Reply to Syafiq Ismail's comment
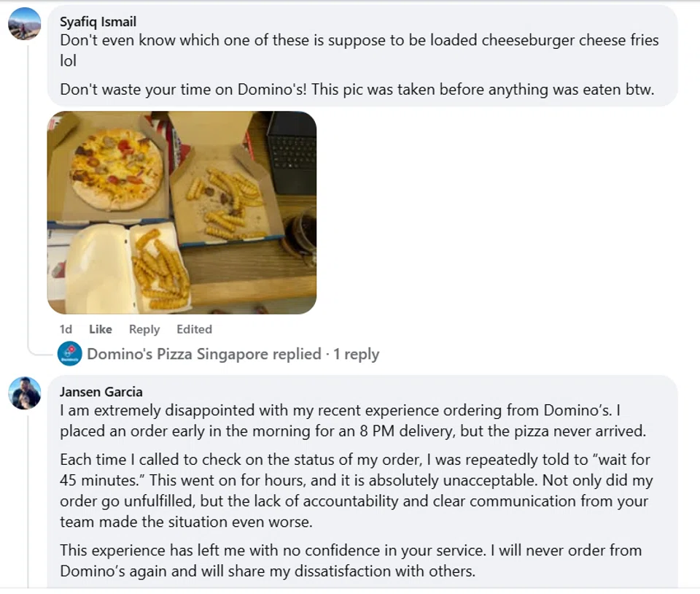The width and height of the screenshot is (700, 594). point(144,329)
